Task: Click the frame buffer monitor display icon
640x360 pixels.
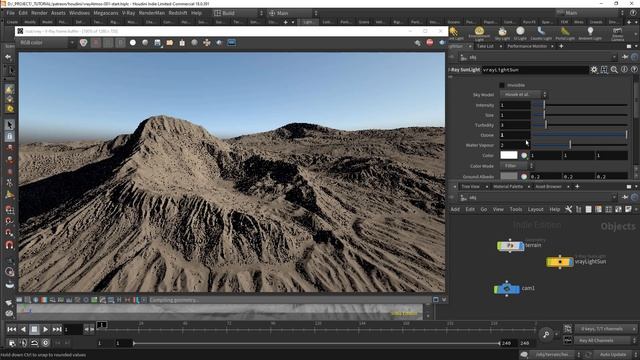Action: (231, 42)
